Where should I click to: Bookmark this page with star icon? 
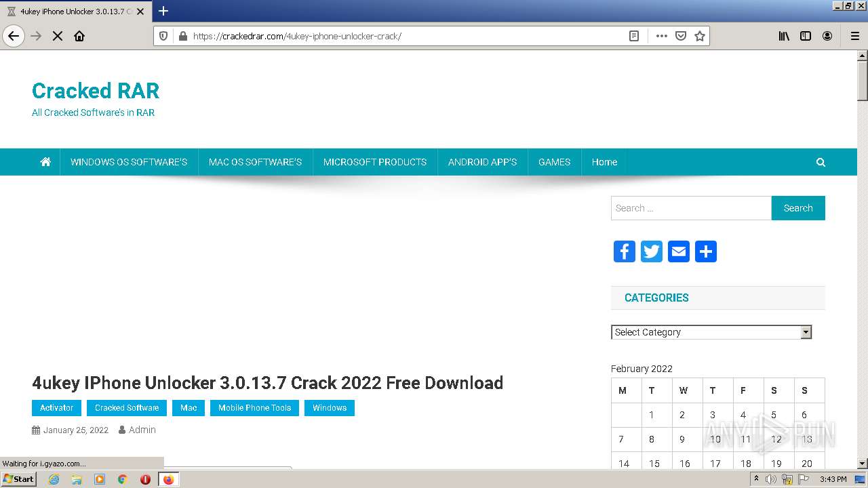[x=700, y=36]
